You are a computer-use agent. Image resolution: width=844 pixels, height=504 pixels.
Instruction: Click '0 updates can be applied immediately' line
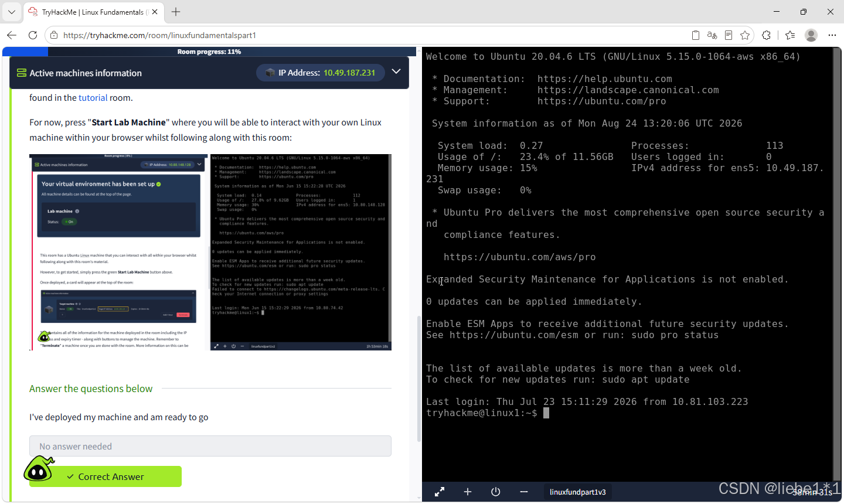pos(534,302)
